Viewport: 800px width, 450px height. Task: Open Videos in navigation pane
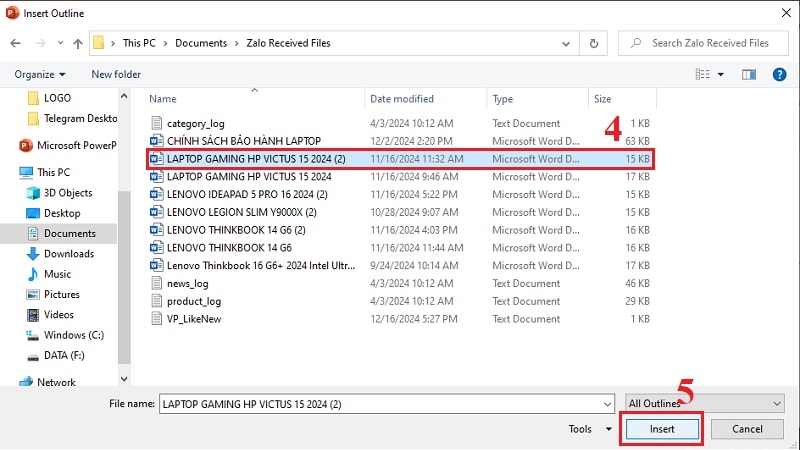(x=58, y=315)
